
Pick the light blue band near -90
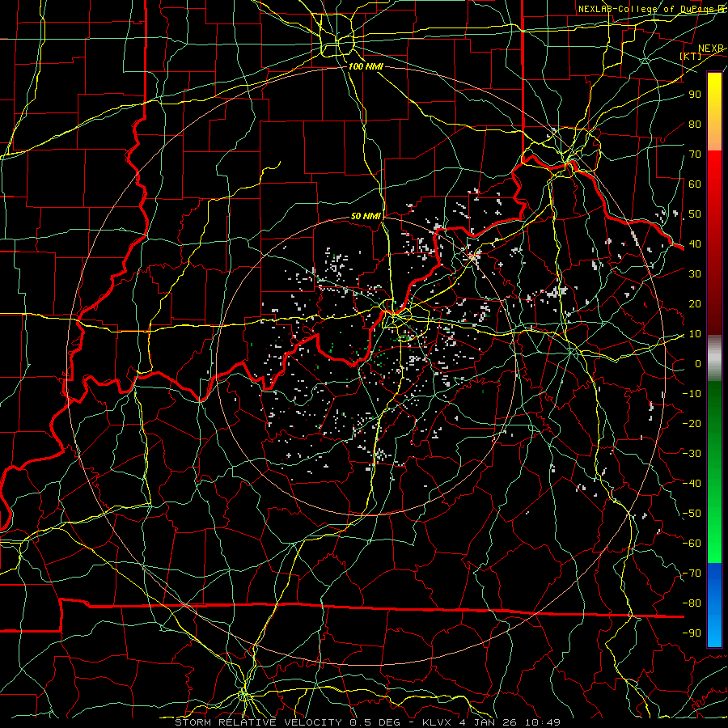click(x=714, y=632)
